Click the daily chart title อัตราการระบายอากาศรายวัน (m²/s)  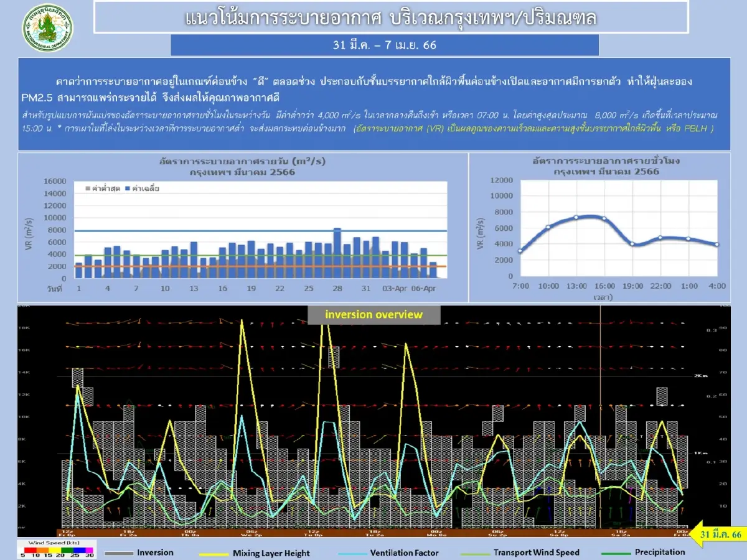243,161
